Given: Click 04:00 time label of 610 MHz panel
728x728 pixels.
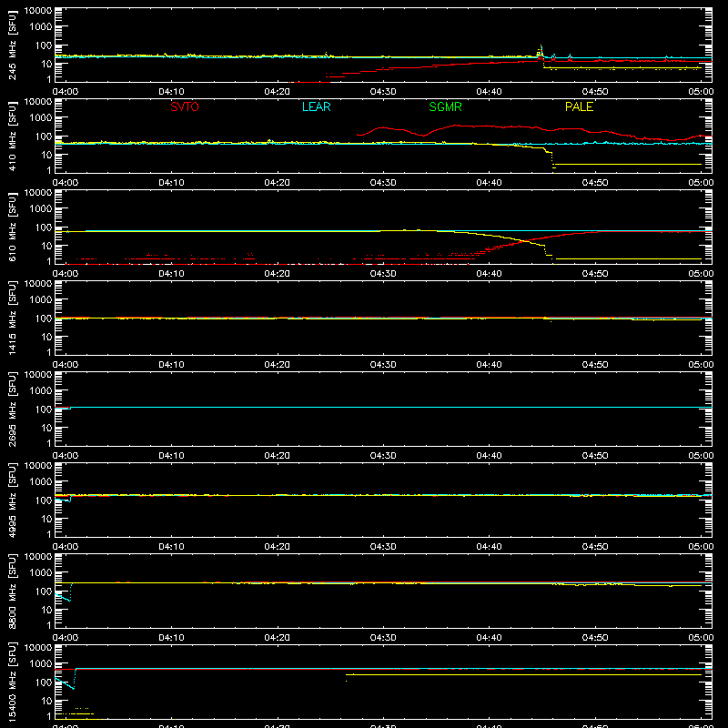Looking at the screenshot, I should click(66, 274).
